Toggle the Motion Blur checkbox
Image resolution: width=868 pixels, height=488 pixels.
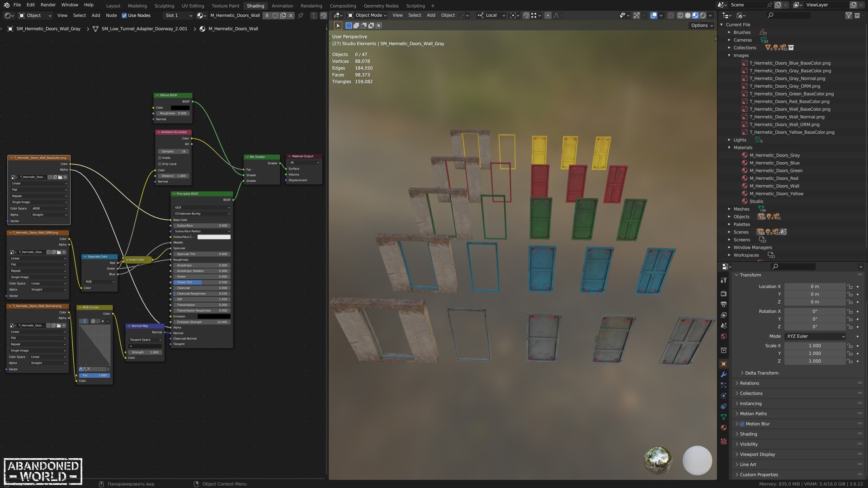[x=742, y=424]
